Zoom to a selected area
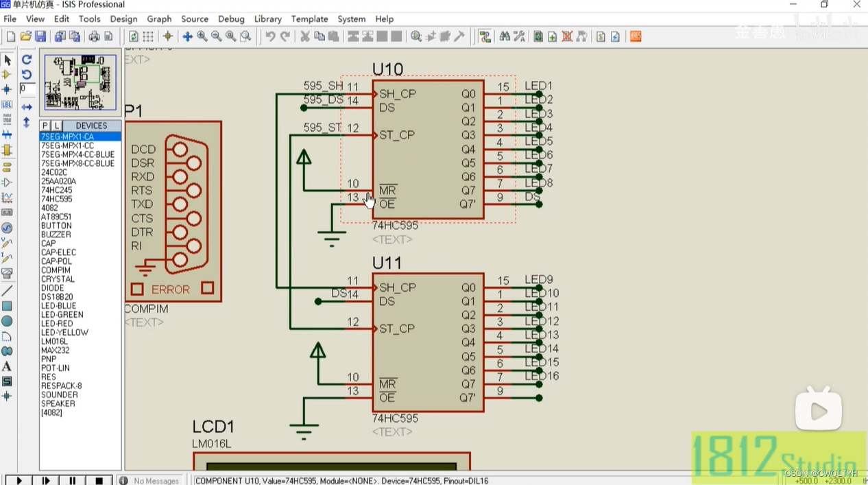The width and height of the screenshot is (868, 485). point(245,36)
